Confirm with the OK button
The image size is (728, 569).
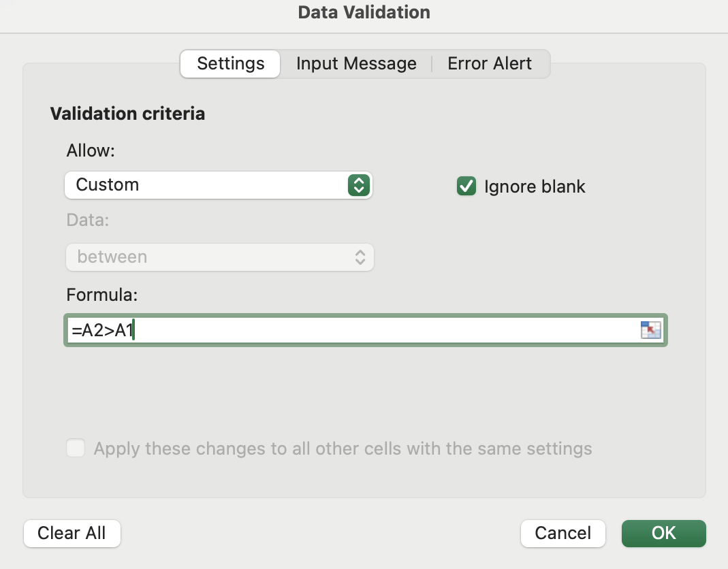click(663, 533)
